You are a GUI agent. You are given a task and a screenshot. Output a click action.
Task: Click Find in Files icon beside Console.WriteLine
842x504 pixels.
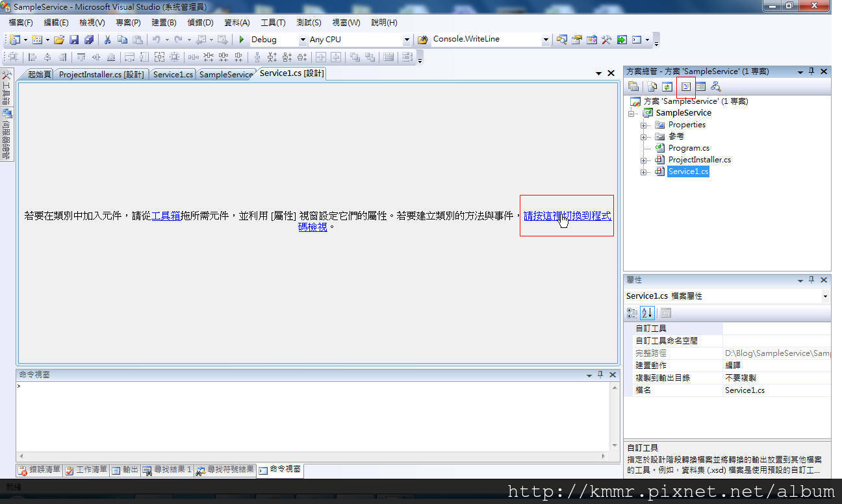pyautogui.click(x=423, y=40)
